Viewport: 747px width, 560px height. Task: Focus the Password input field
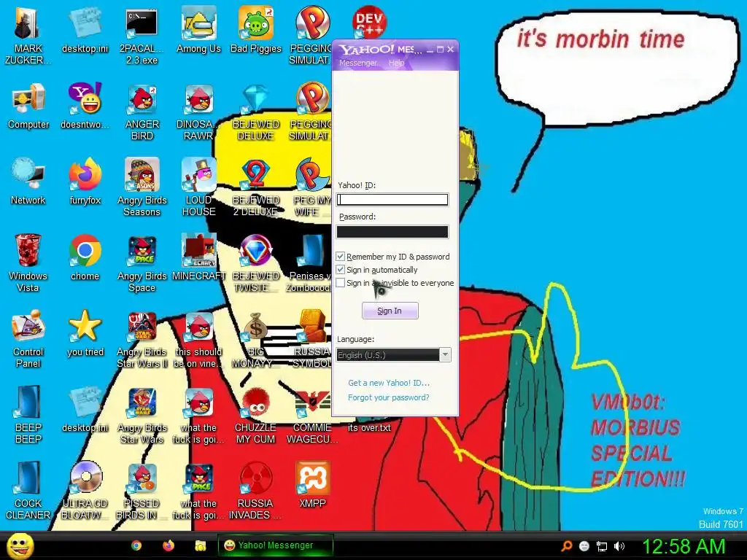click(x=392, y=231)
